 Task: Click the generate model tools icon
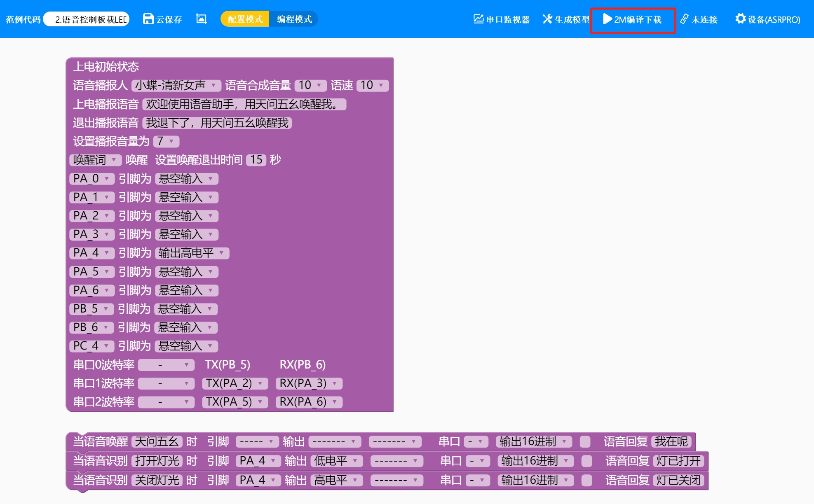coord(547,19)
